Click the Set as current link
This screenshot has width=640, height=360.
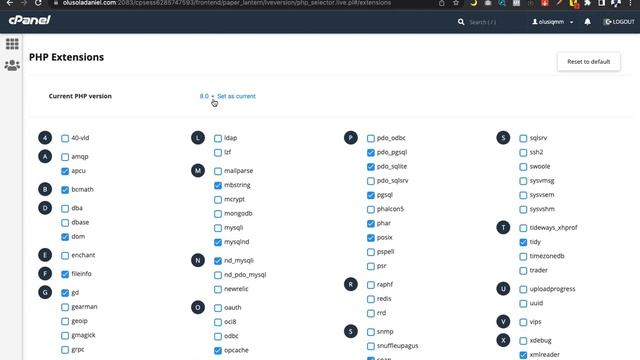(x=236, y=96)
